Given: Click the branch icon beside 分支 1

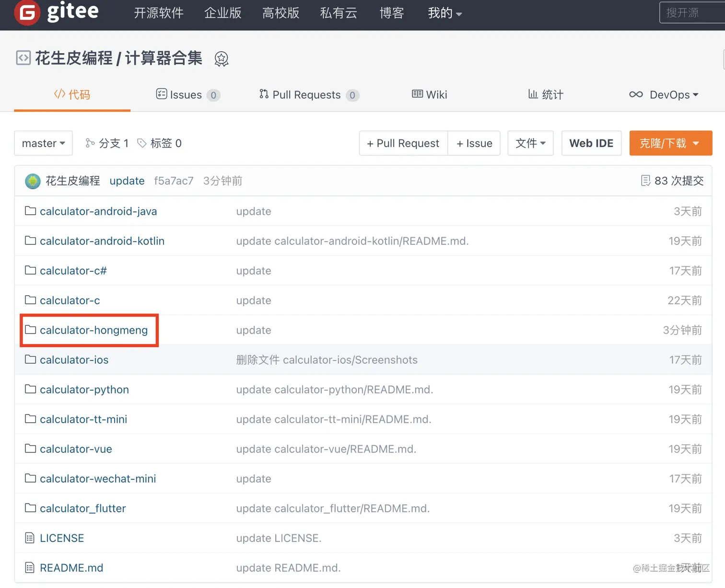Looking at the screenshot, I should 90,143.
